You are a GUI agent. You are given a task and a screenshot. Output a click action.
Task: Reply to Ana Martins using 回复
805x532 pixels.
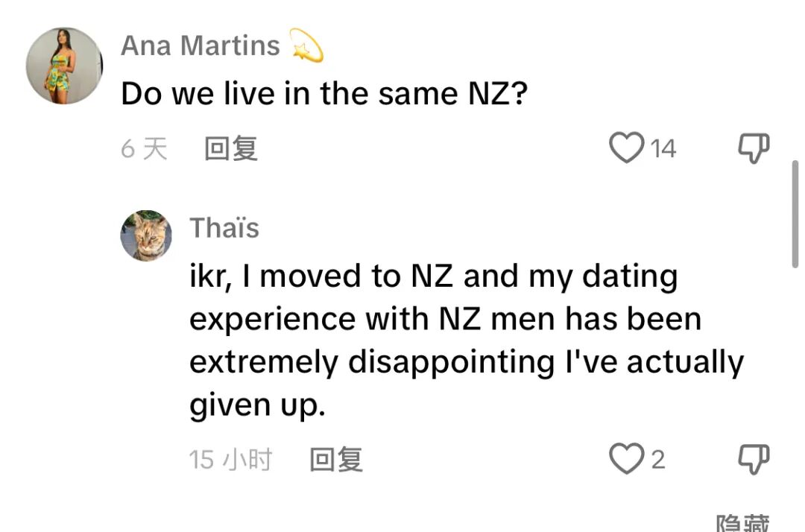pyautogui.click(x=231, y=148)
